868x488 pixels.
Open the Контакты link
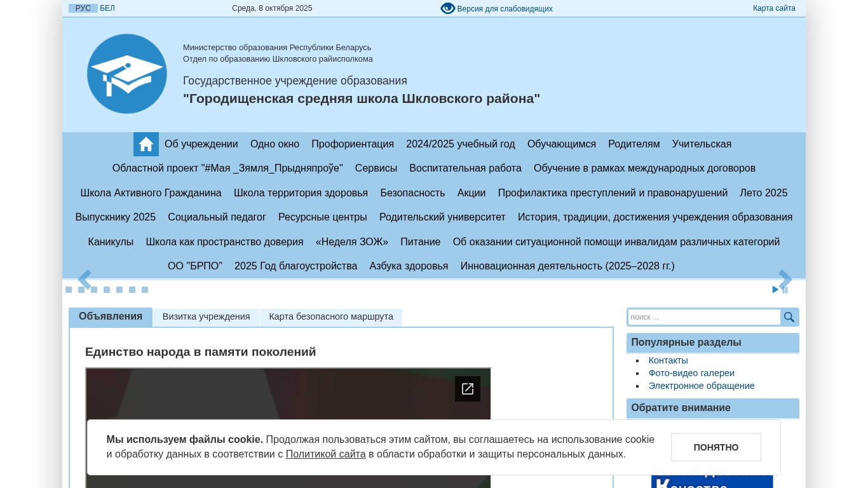pos(668,360)
